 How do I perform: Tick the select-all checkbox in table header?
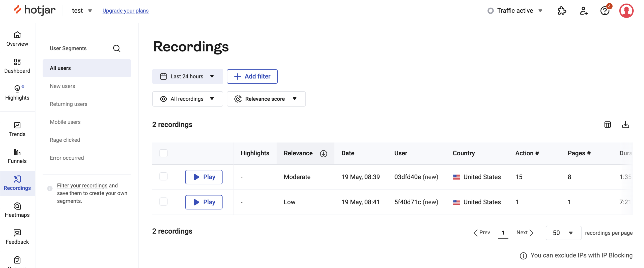(163, 153)
